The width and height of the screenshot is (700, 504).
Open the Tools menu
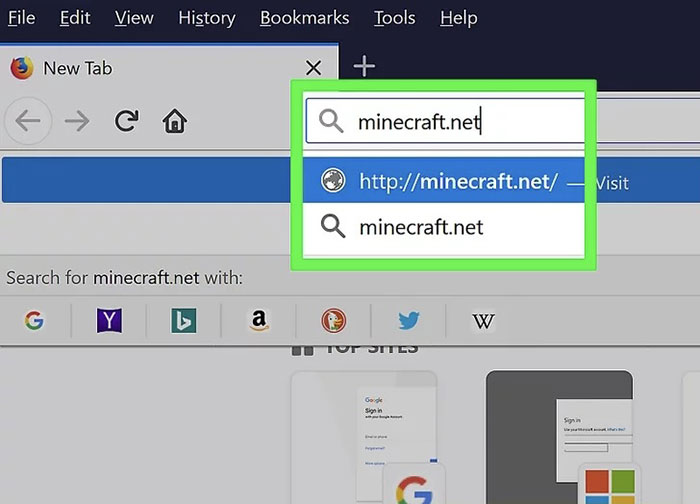[x=395, y=18]
